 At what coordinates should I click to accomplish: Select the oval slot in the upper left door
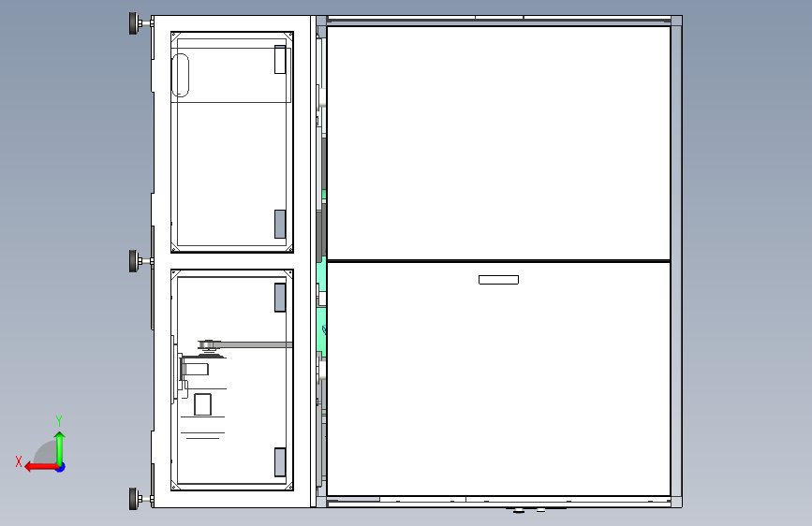[180, 75]
